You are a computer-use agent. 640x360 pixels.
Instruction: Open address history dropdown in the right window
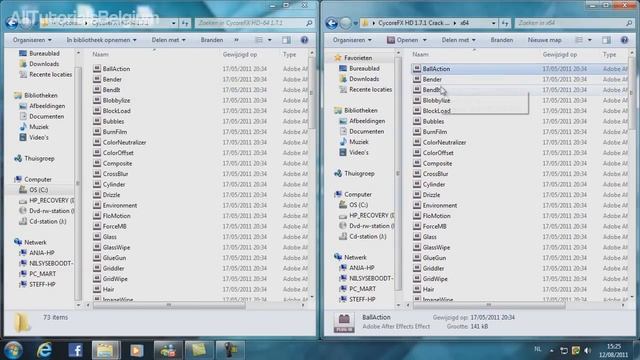click(x=493, y=23)
